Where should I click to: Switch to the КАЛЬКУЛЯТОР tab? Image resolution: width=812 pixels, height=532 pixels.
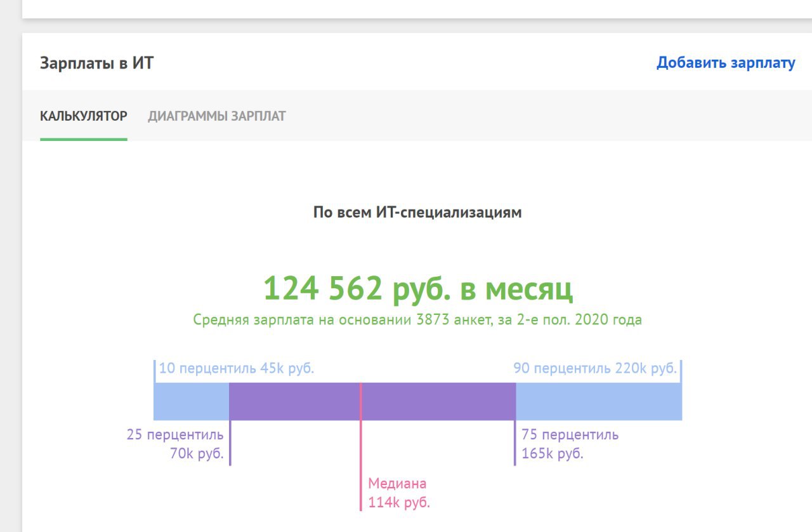pos(84,116)
